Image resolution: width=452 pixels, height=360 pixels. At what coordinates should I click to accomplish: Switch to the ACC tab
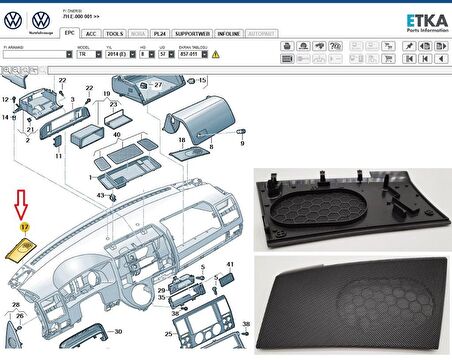[x=91, y=34]
